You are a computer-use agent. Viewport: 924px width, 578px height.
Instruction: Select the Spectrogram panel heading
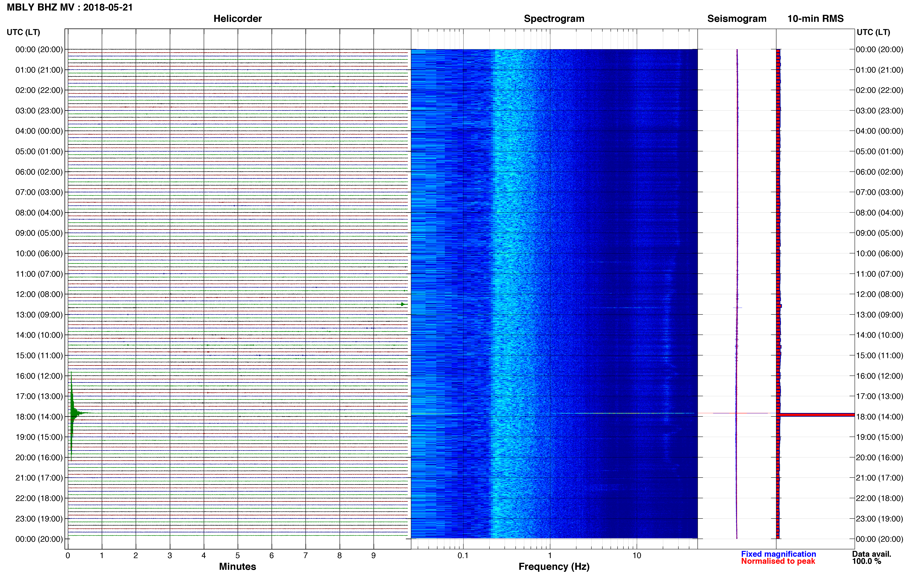coord(554,19)
